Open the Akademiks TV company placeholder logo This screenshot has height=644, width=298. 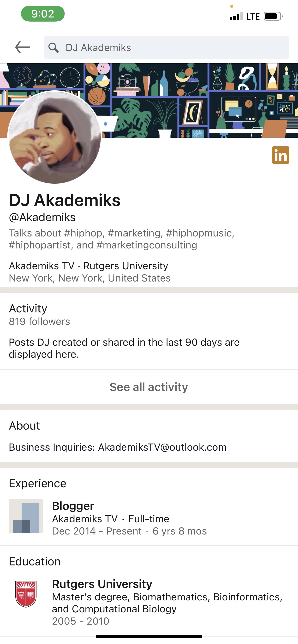(26, 516)
